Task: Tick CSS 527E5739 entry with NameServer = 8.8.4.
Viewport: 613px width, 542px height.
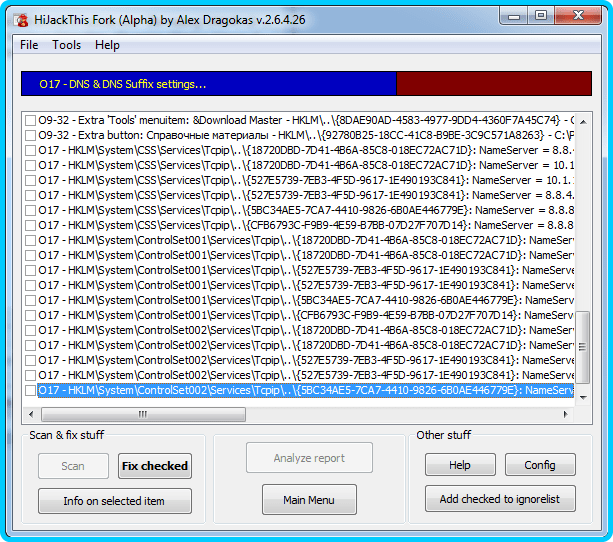Action: point(30,196)
